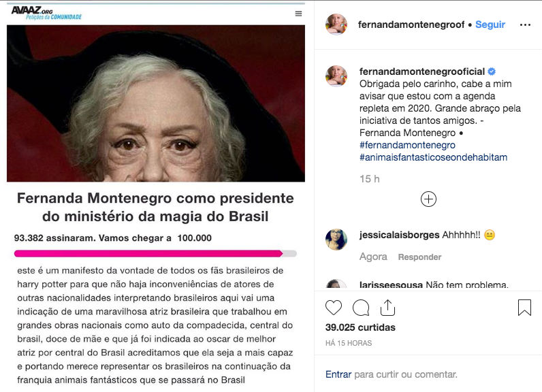View the 39.025 curtidas likes list
This screenshot has height=392, width=542.
click(x=360, y=327)
